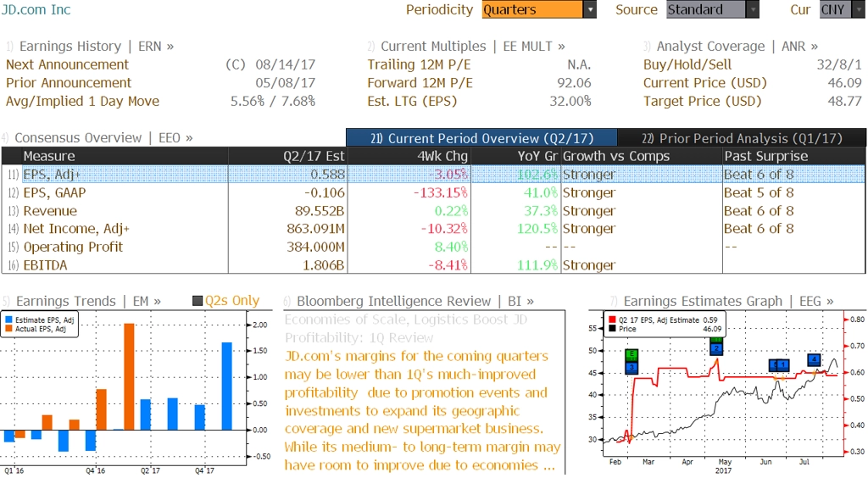Screen dimensions: 868x478
Task: Click orange Actual EPS legend swatch
Action: pyautogui.click(x=8, y=329)
